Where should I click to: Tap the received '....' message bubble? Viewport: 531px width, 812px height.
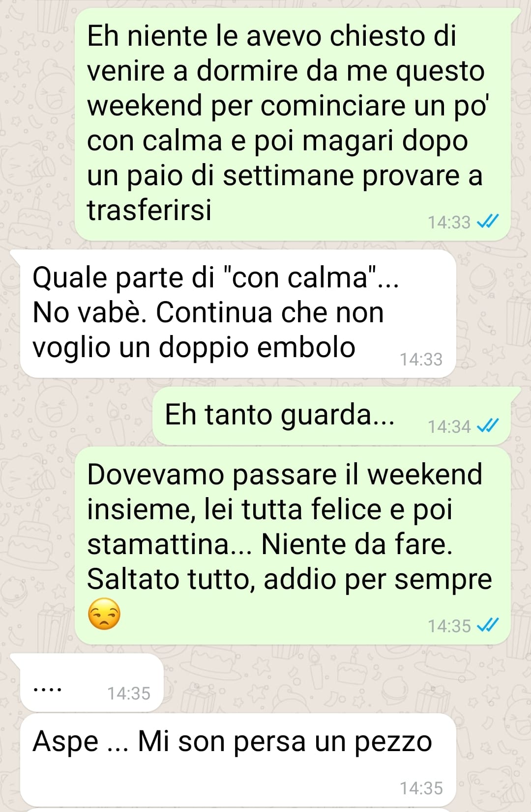pyautogui.click(x=91, y=683)
